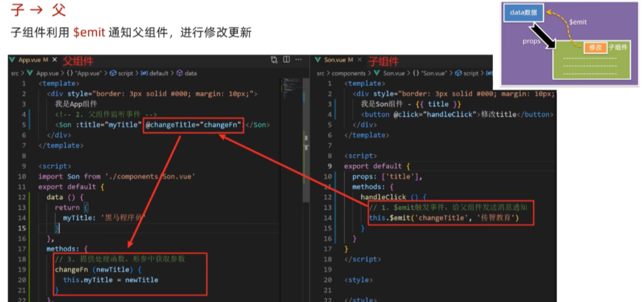644x302 pixels.
Task: Click the '2. 父组件监听事件' comment
Action: pyautogui.click(x=106, y=115)
